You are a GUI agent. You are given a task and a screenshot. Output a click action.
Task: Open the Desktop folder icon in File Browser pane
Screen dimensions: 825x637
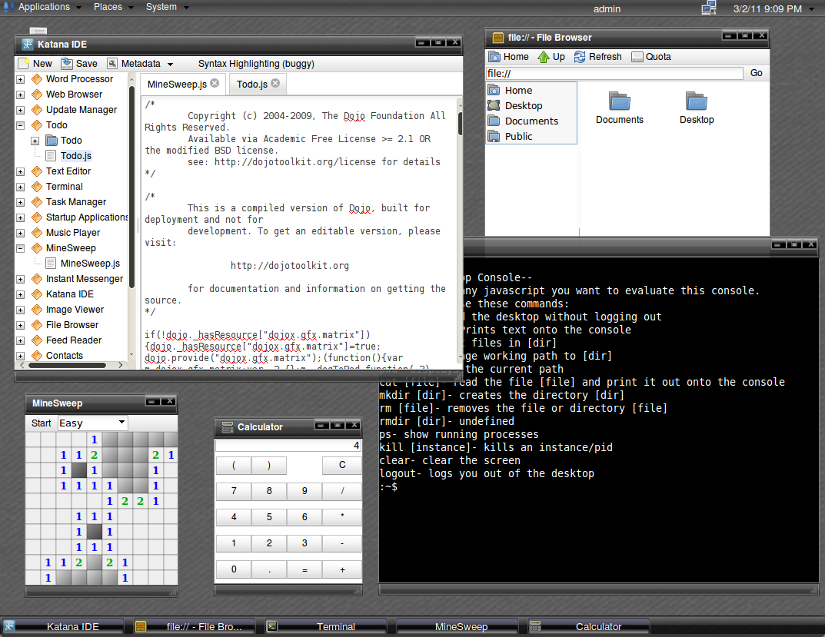697,100
